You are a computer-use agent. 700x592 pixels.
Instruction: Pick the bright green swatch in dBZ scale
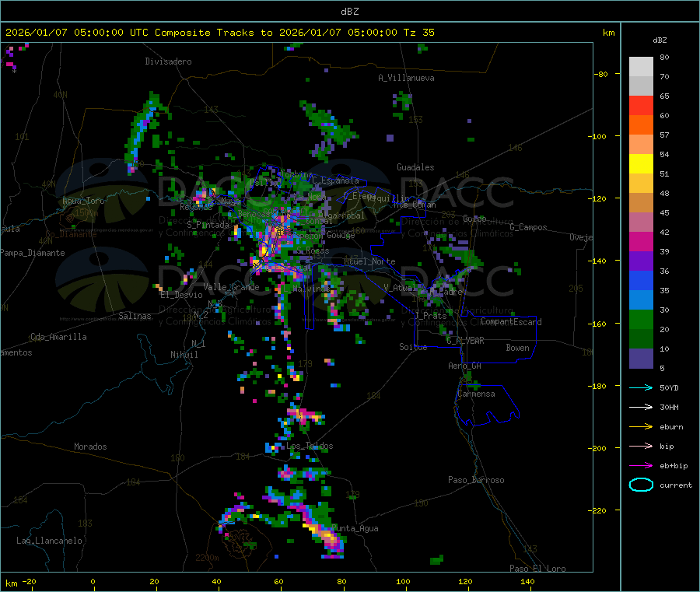641,319
